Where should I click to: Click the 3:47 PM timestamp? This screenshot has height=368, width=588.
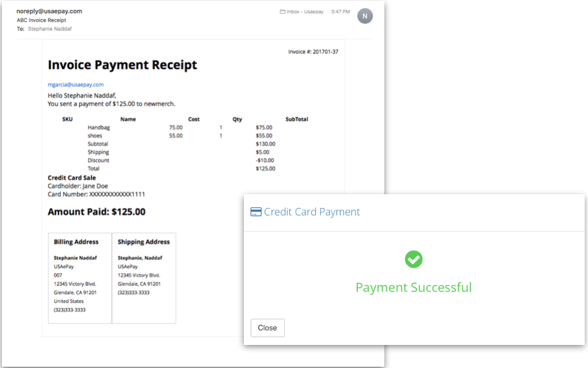click(x=340, y=12)
